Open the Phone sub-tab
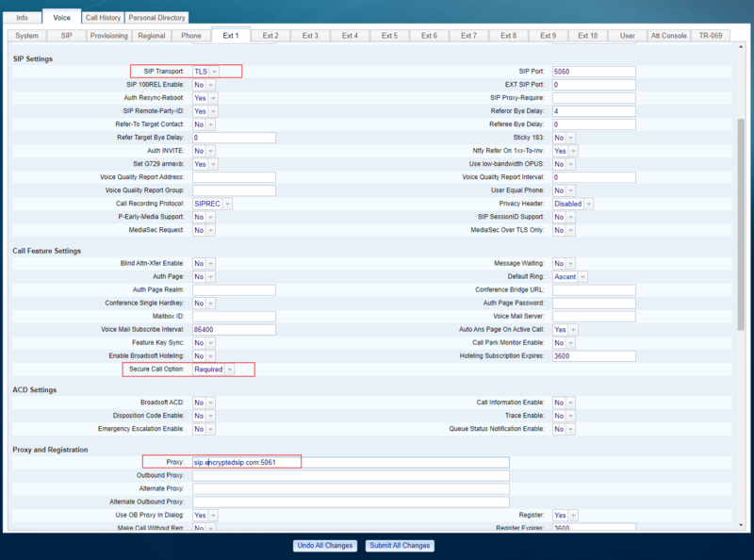 coord(191,36)
